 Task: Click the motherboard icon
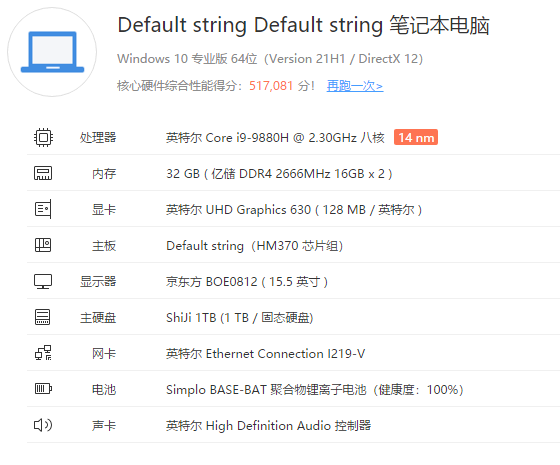point(43,245)
